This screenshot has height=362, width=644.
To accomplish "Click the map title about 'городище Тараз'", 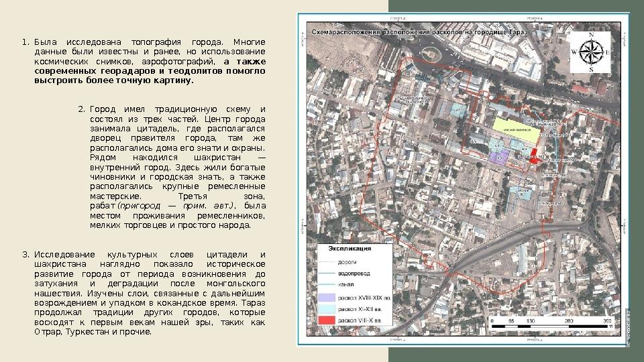I will point(419,32).
